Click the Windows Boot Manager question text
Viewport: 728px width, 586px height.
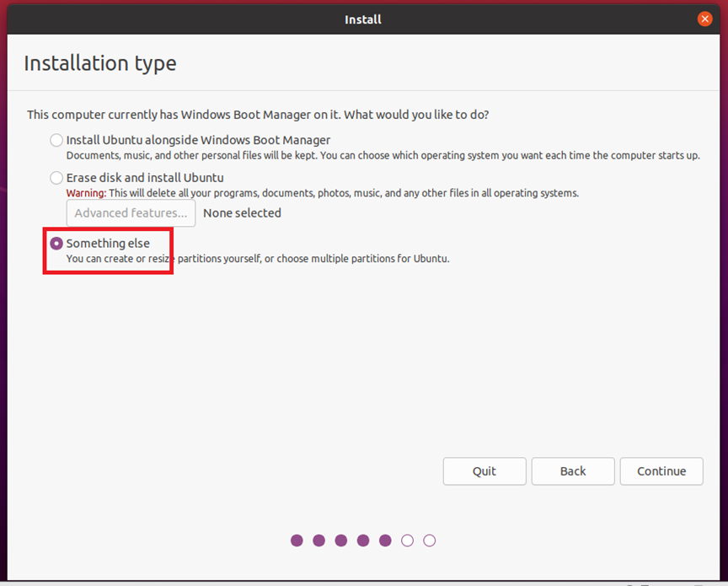[x=258, y=114]
